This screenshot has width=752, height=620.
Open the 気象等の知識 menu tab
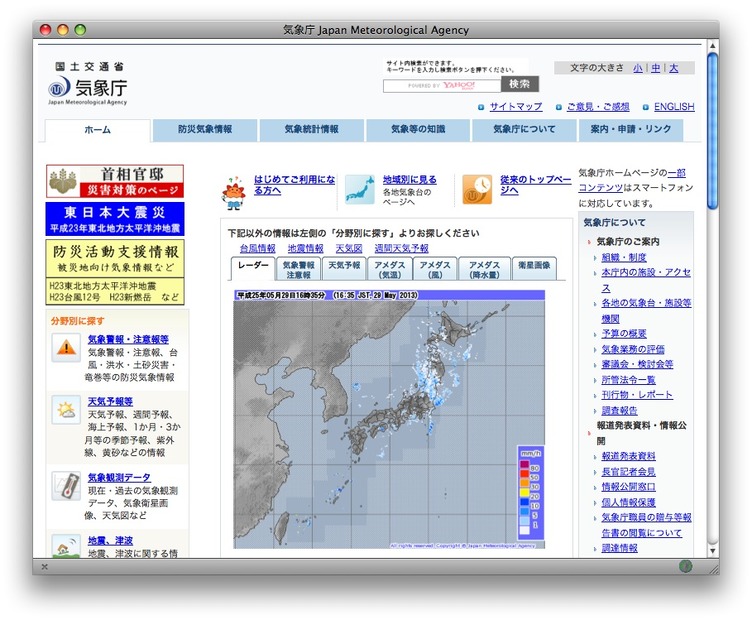418,129
